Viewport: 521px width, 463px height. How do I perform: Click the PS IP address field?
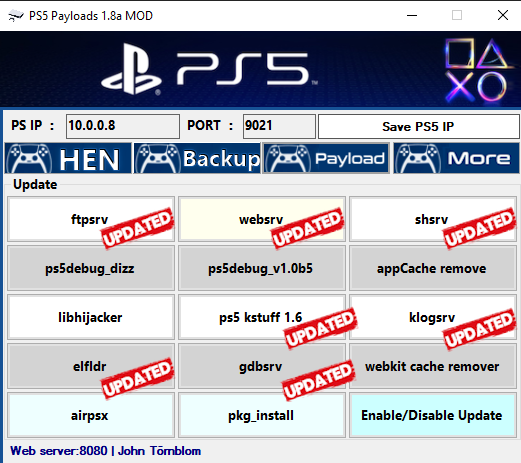pos(123,126)
